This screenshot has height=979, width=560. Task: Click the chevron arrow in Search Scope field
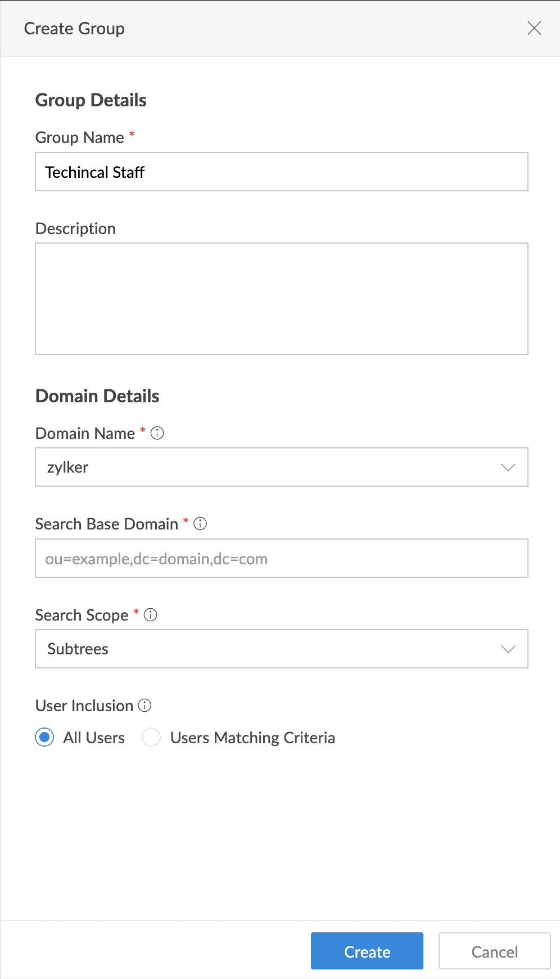[508, 649]
